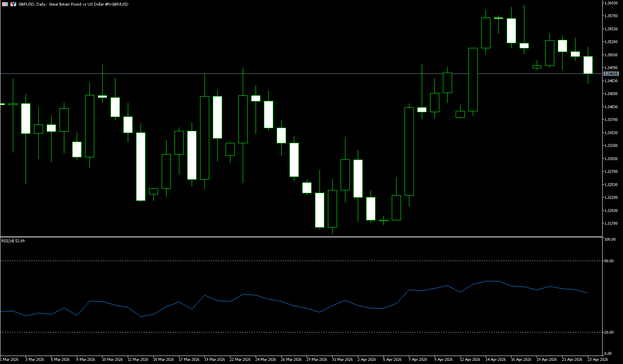Select the RSI(14) 52.89 indicator label
Image resolution: width=623 pixels, height=364 pixels.
(13, 241)
